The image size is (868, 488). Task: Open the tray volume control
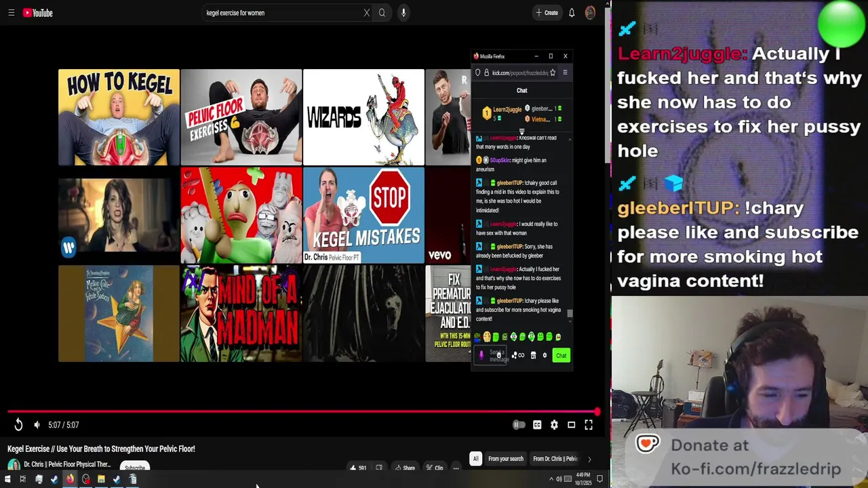point(559,479)
